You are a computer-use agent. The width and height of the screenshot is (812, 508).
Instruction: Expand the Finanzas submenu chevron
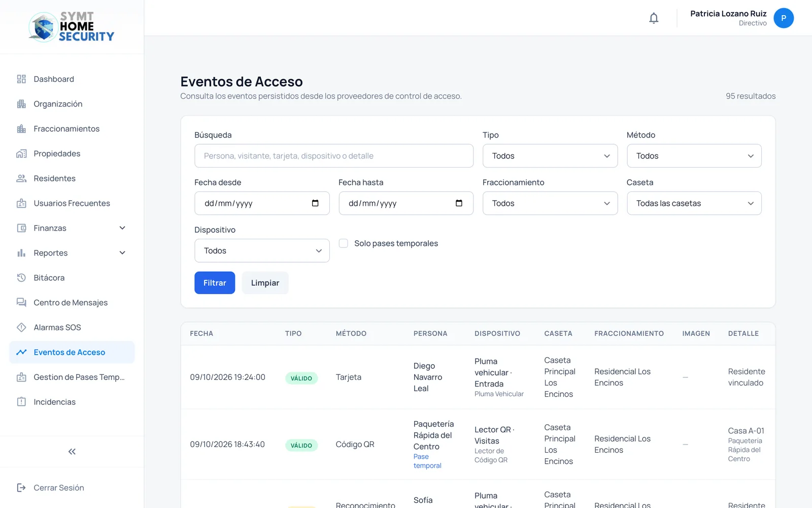point(122,228)
